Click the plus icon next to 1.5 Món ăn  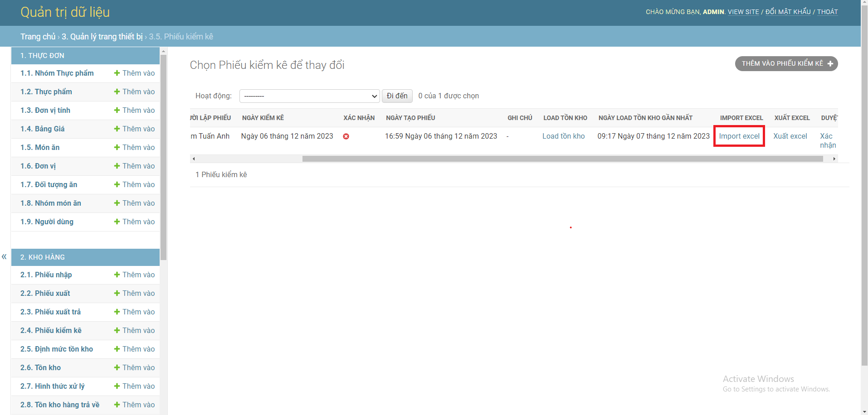[x=116, y=147]
